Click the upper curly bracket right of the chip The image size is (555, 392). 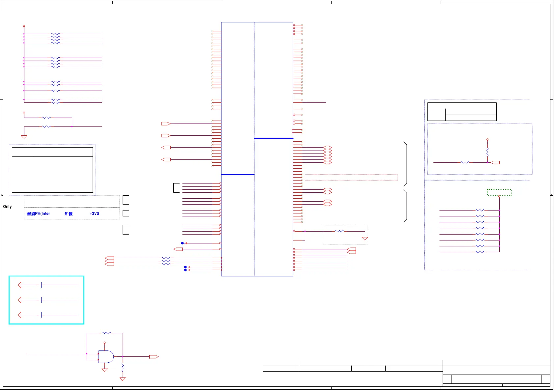pos(405,164)
